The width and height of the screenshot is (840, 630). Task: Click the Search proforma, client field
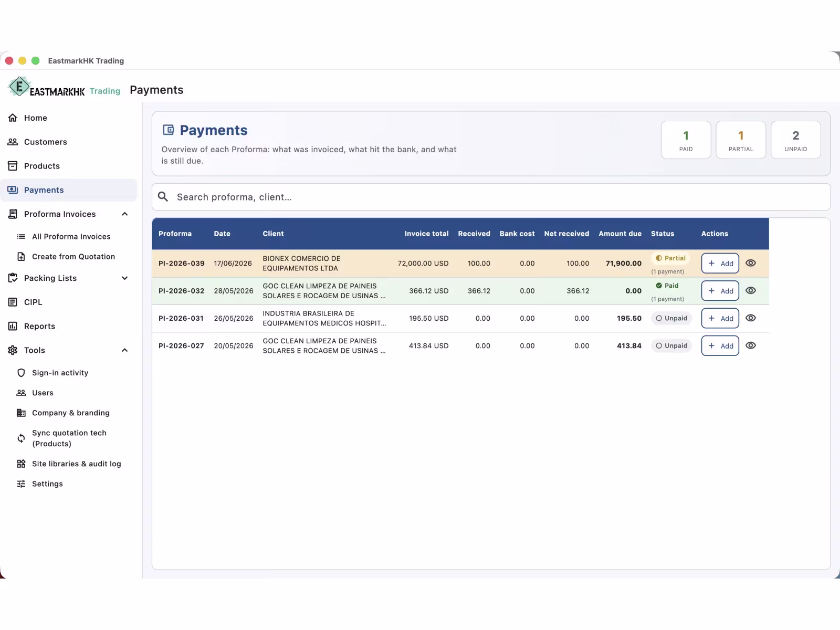tap(491, 197)
